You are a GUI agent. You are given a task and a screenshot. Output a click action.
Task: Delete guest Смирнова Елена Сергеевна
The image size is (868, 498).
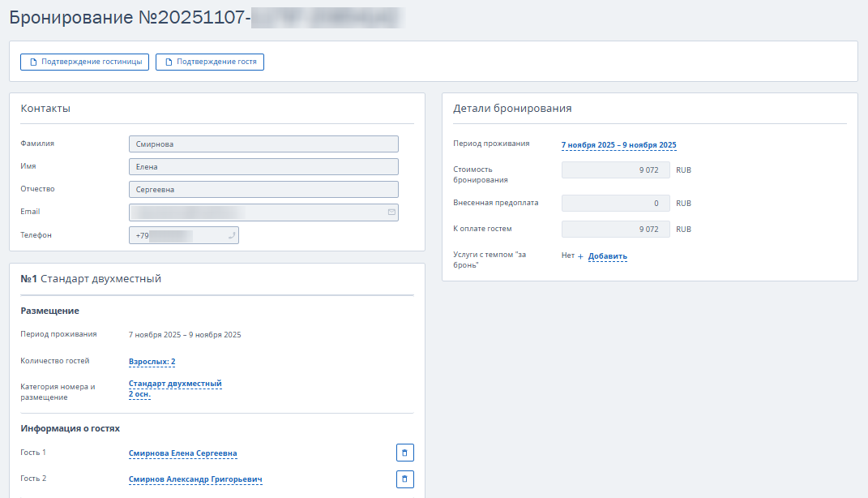(404, 453)
